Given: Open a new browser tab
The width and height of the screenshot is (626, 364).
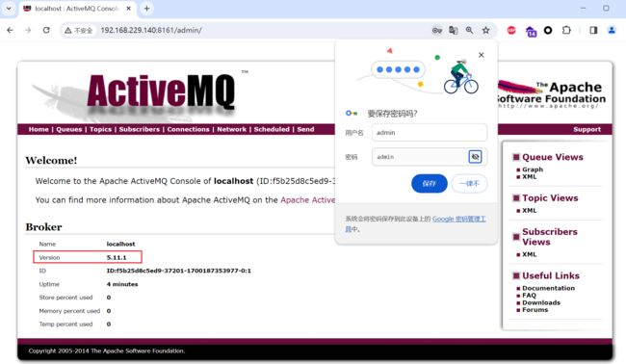Looking at the screenshot, I should (x=146, y=9).
